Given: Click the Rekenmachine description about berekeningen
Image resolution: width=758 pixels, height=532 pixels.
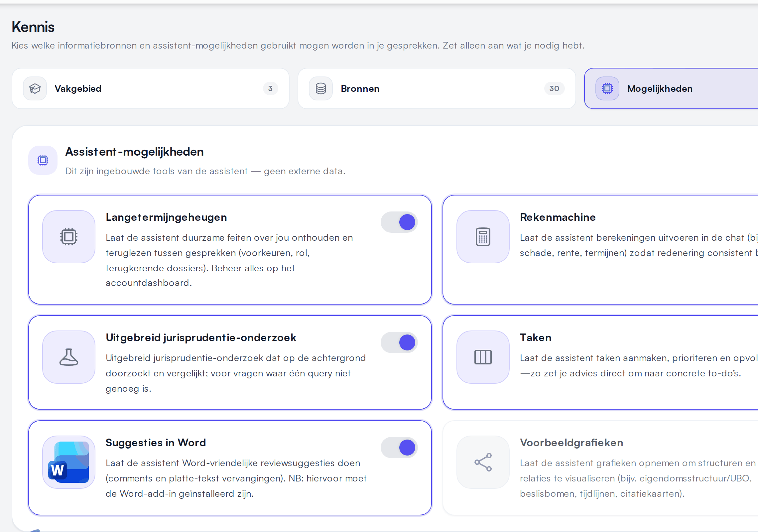Looking at the screenshot, I should 639,245.
